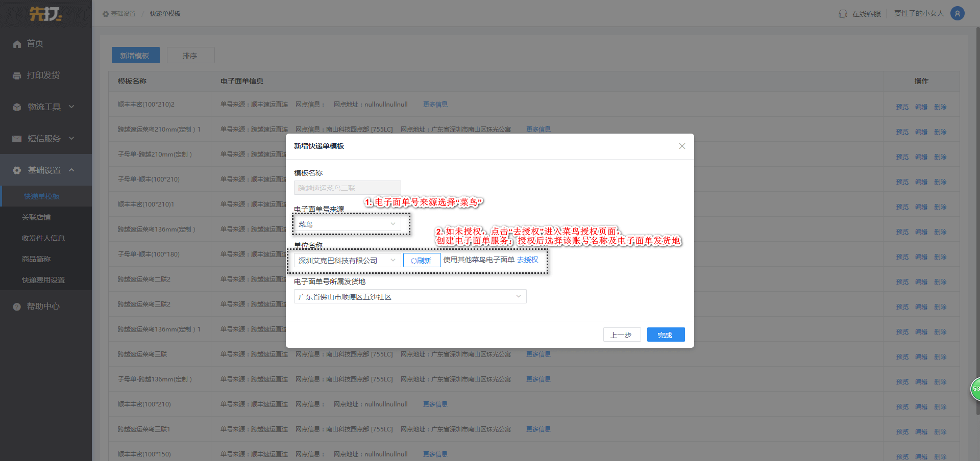Click the question icon for 帮助中心
The image size is (980, 461).
click(x=17, y=306)
